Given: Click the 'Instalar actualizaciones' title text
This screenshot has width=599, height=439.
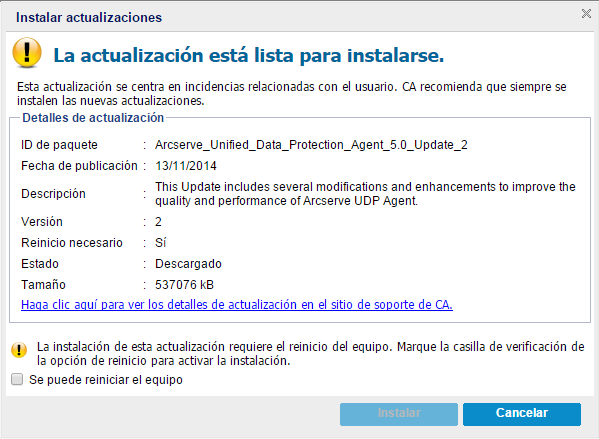Looking at the screenshot, I should 89,18.
